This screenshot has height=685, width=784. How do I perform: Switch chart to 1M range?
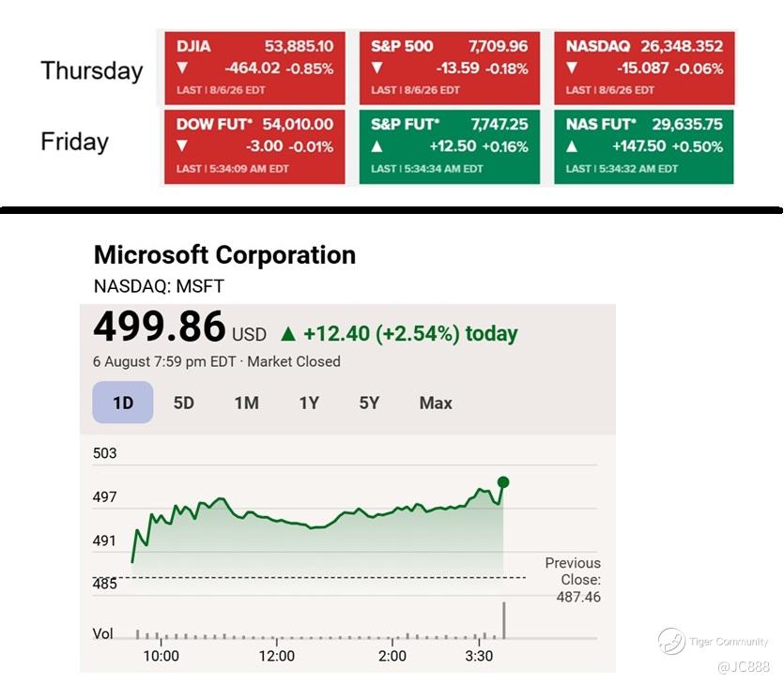click(x=247, y=403)
